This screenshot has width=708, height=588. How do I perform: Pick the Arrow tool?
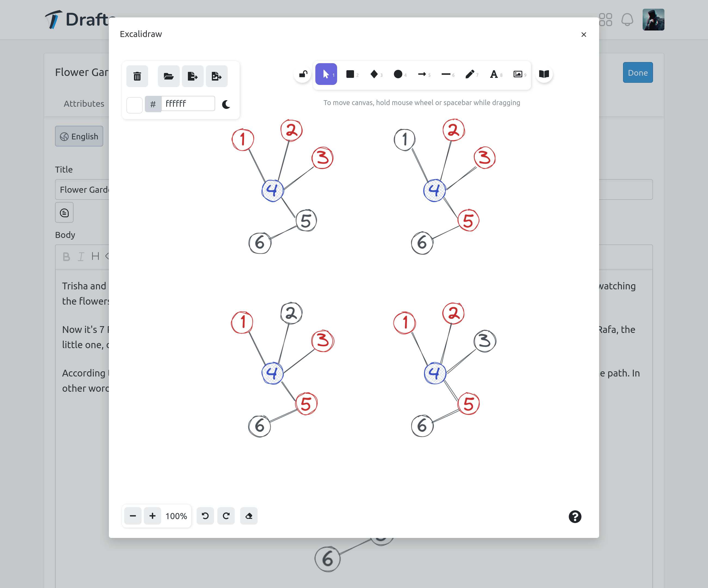(422, 74)
